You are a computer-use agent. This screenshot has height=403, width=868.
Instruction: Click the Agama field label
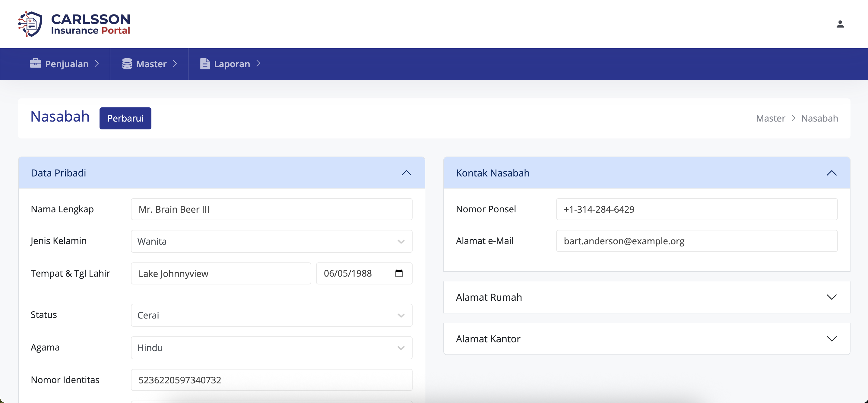[x=45, y=347]
